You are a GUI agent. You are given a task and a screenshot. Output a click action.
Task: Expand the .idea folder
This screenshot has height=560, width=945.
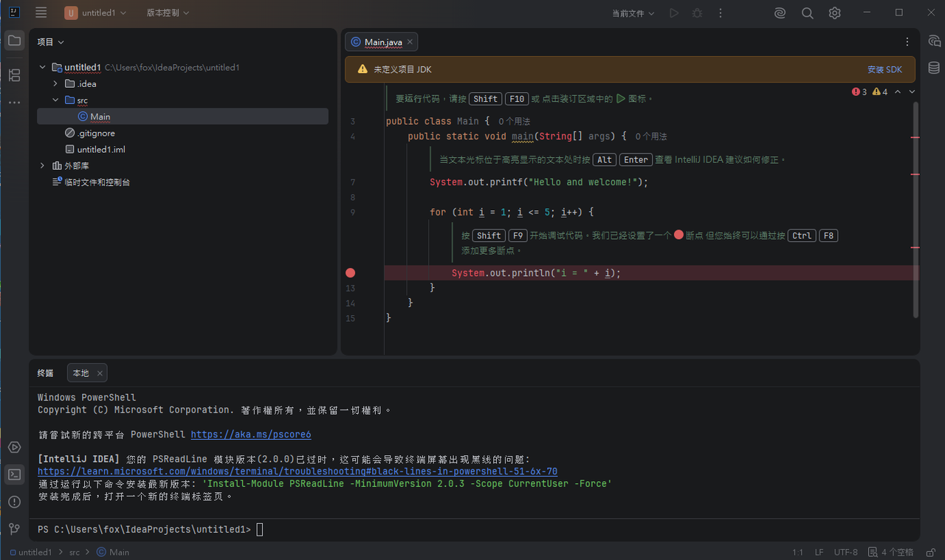[56, 83]
